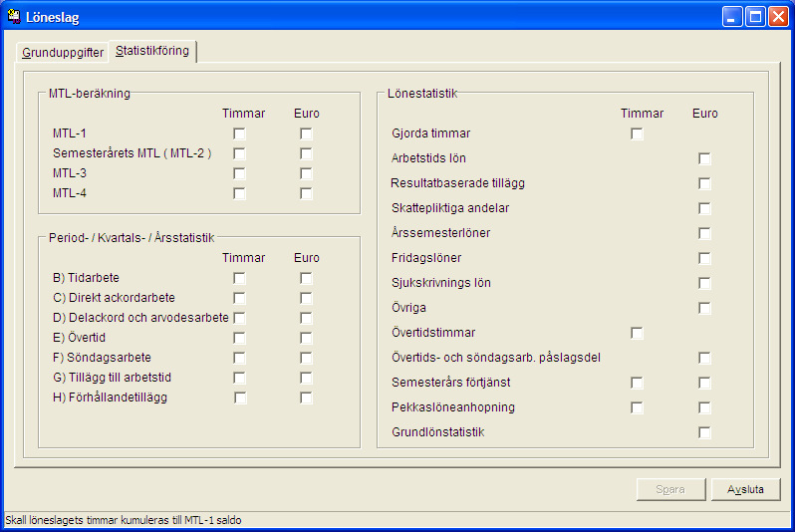The height and width of the screenshot is (532, 795).
Task: Check F) Söndagsarbete Timmar checkbox
Action: (239, 358)
